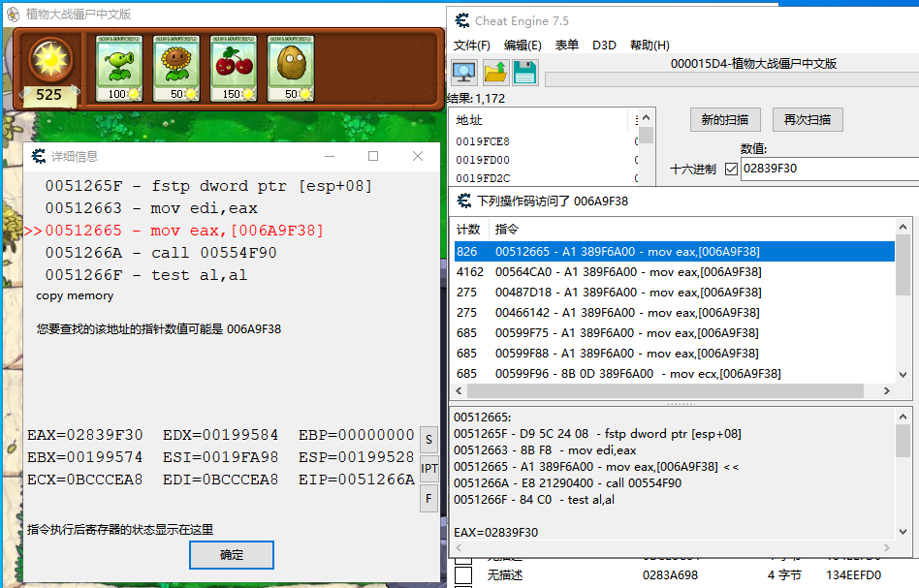Click opcode list scroll up arrow
The height and width of the screenshot is (588, 919).
pyautogui.click(x=903, y=227)
